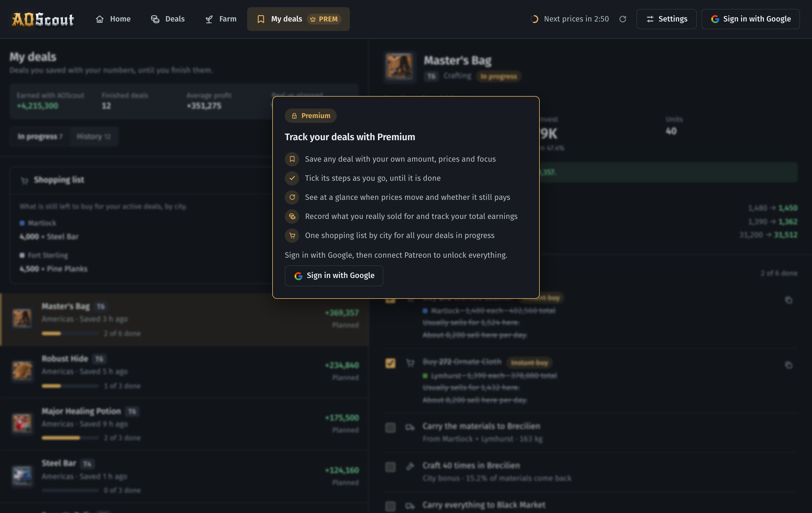This screenshot has height=513, width=812.
Task: Click the refresh icon beside prices move
Action: [292, 197]
